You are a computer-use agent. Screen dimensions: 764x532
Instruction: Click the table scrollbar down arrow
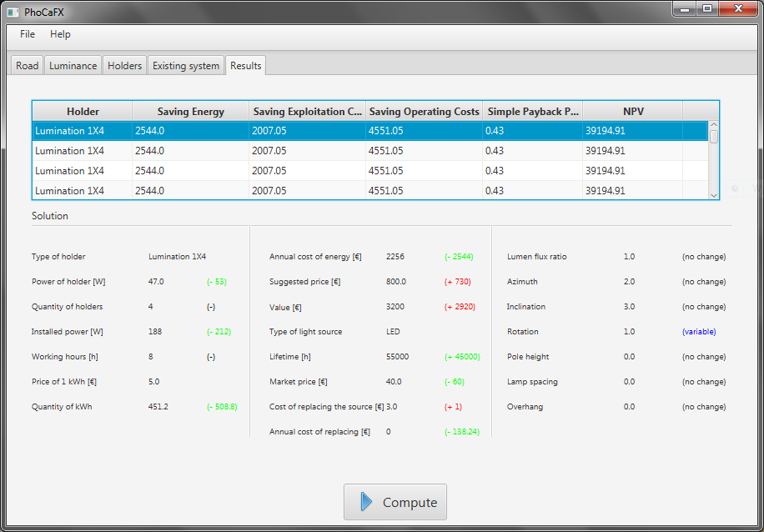pyautogui.click(x=713, y=194)
